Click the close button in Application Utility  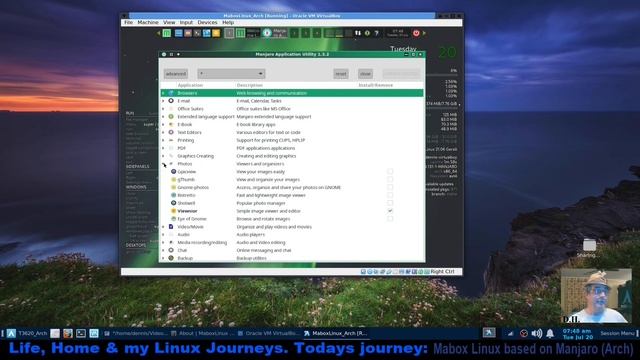click(x=365, y=74)
